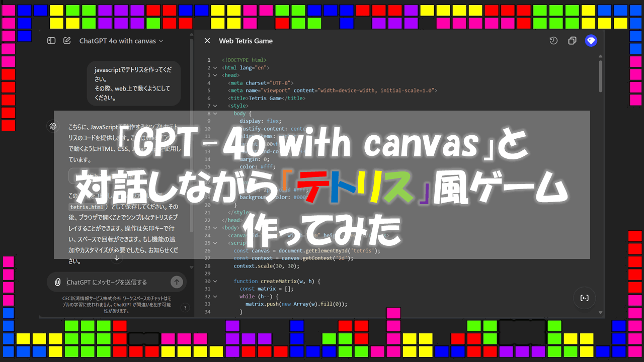Select the Web Tetris Game canvas title
The height and width of the screenshot is (362, 644).
coord(246,41)
